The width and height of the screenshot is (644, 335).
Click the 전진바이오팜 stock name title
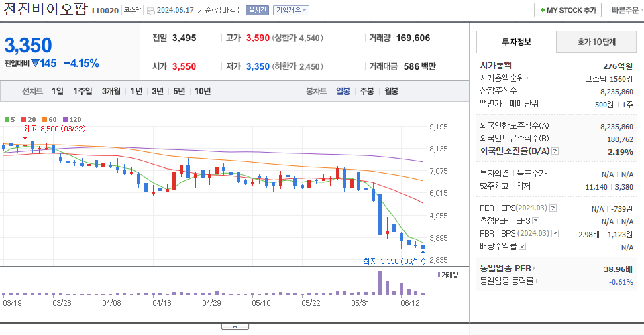click(45, 9)
